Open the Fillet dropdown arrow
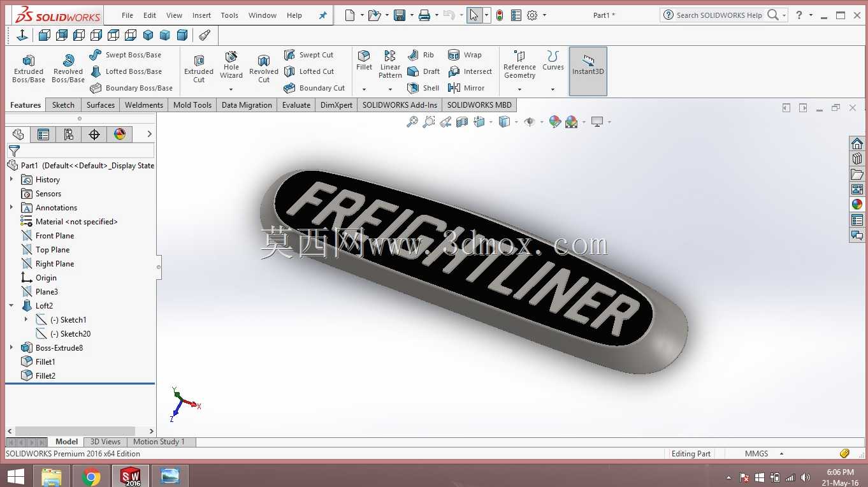Viewport: 868px width, 487px height. coord(364,89)
